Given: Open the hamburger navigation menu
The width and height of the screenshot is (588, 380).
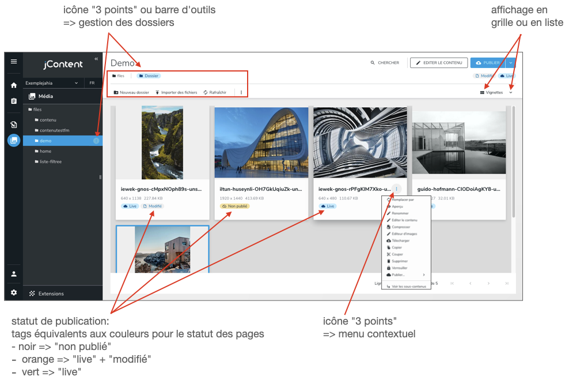Looking at the screenshot, I should (14, 62).
